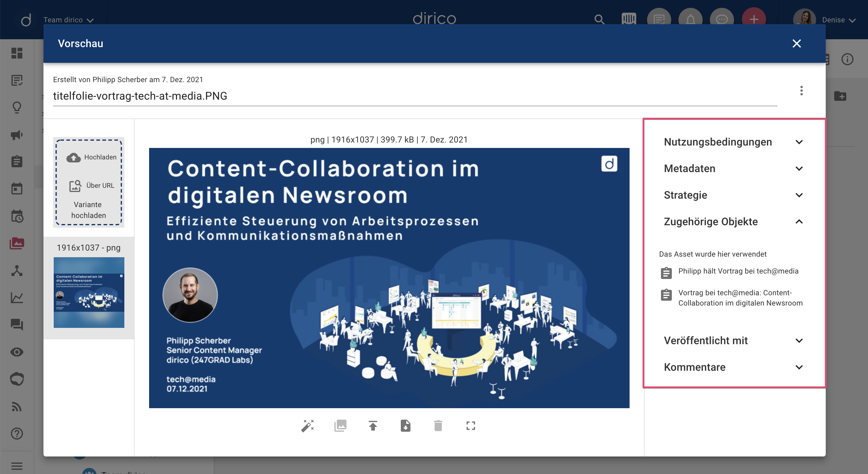Open the conversations chat sidebar icon
Image resolution: width=868 pixels, height=474 pixels.
click(x=17, y=325)
